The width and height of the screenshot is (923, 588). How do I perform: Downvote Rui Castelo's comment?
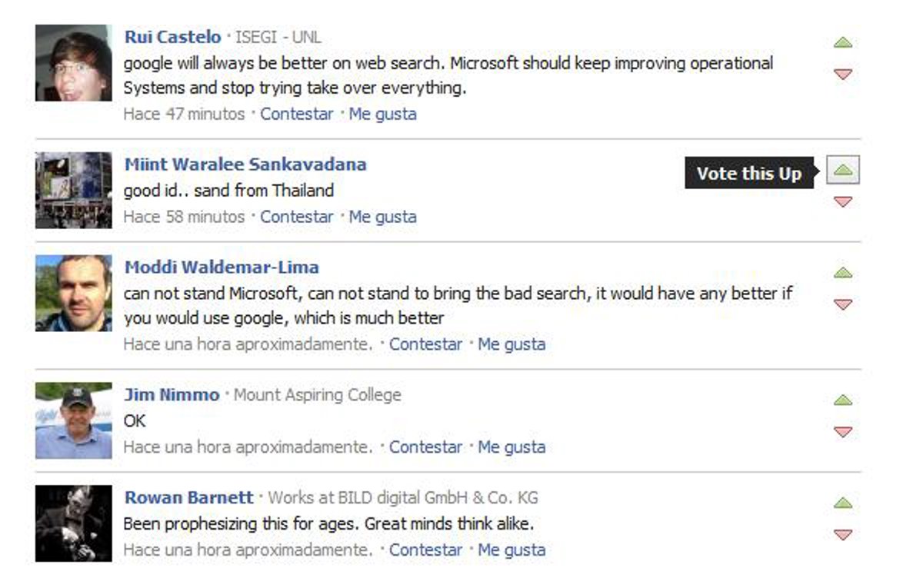[x=843, y=74]
